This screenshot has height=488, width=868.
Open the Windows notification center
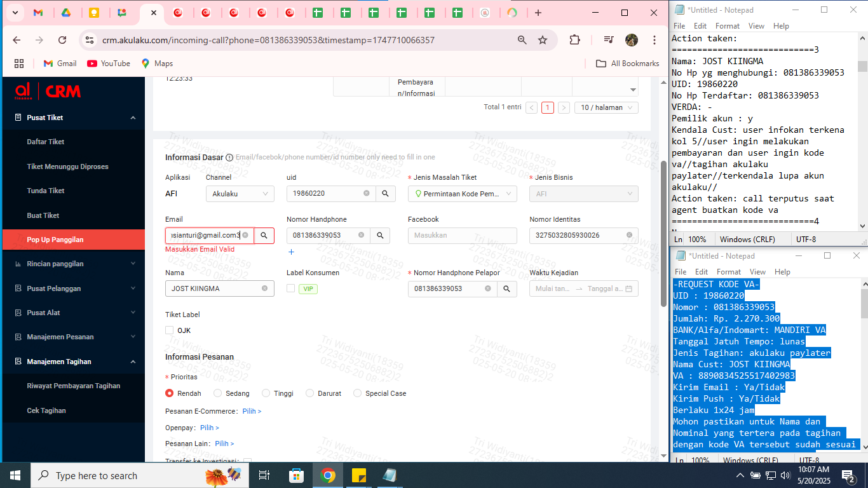[848, 475]
